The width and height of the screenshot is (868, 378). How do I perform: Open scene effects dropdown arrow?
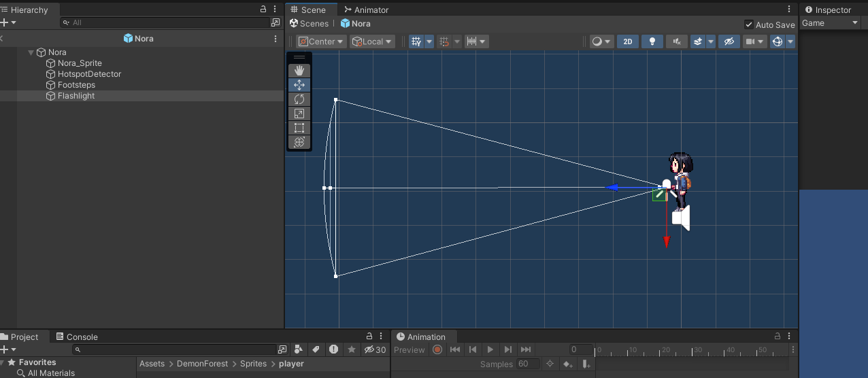(x=711, y=41)
